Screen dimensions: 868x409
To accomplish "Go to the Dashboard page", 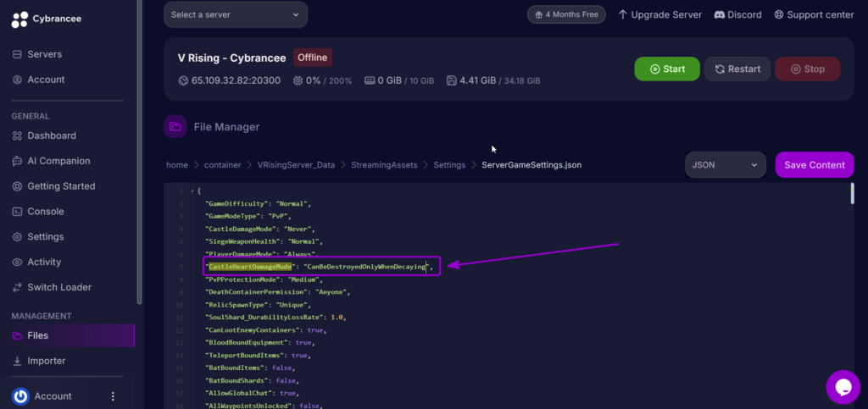I will (52, 135).
